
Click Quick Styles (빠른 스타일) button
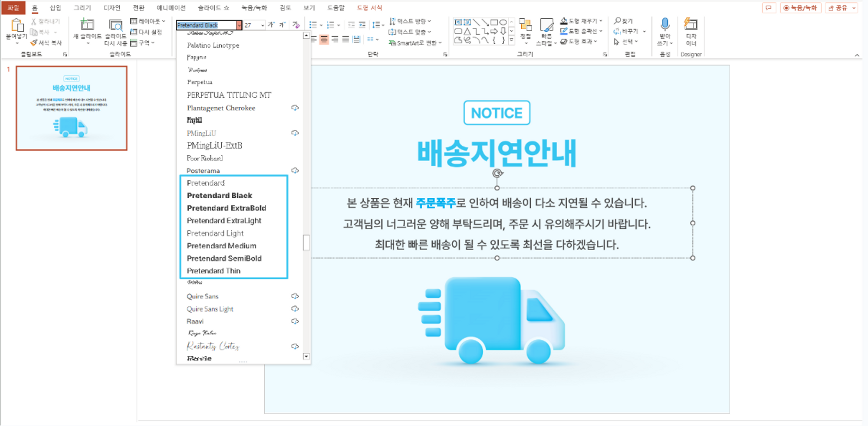(546, 32)
